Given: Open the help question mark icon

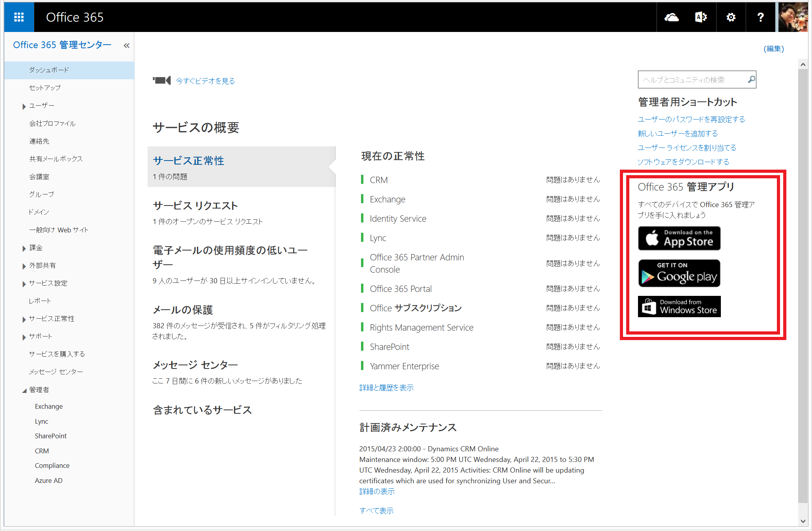Looking at the screenshot, I should (760, 17).
